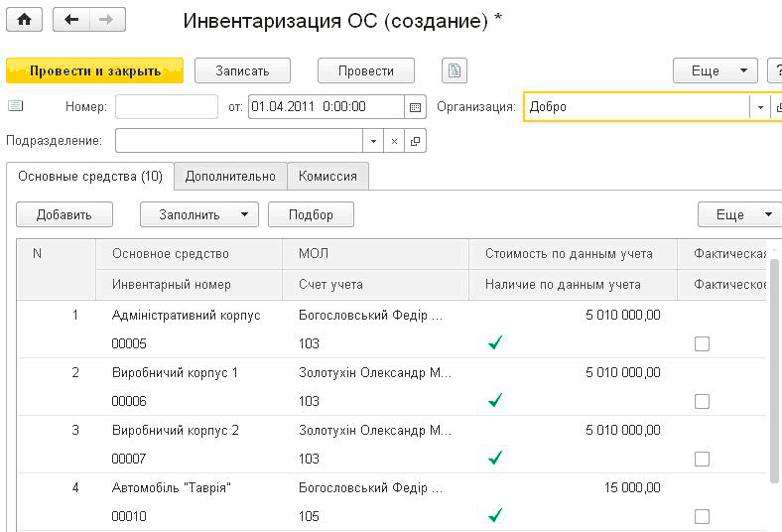Click the green checkmark in row 00006
Viewport: 782px width, 532px height.
click(x=495, y=400)
